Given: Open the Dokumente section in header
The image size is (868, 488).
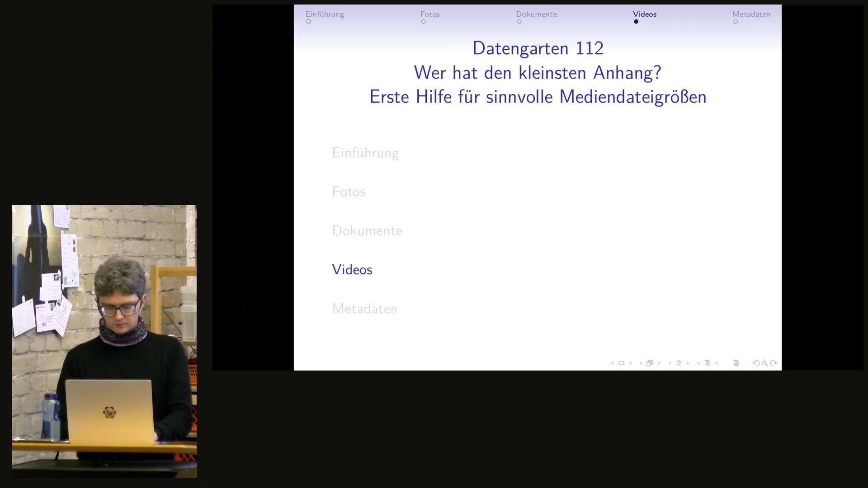Looking at the screenshot, I should click(536, 14).
